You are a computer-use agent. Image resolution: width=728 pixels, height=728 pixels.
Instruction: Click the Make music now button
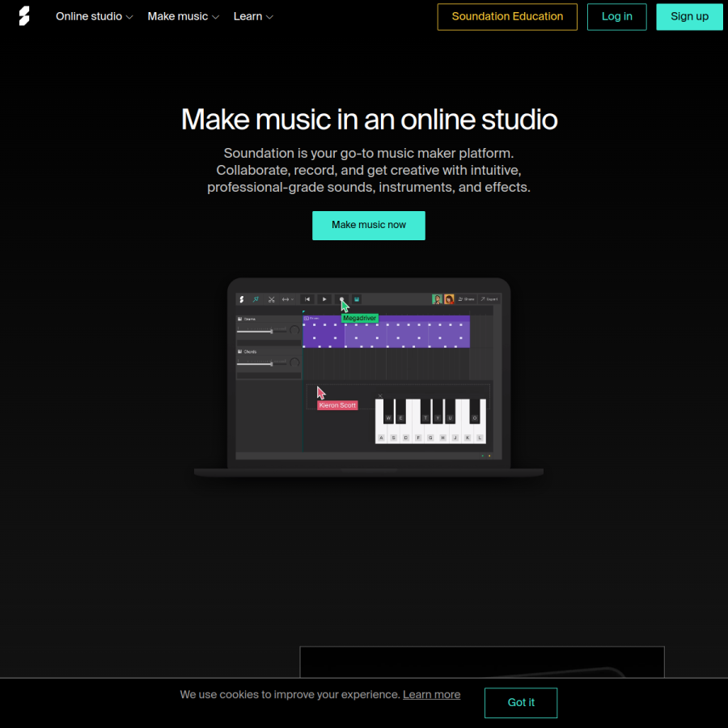click(x=369, y=225)
